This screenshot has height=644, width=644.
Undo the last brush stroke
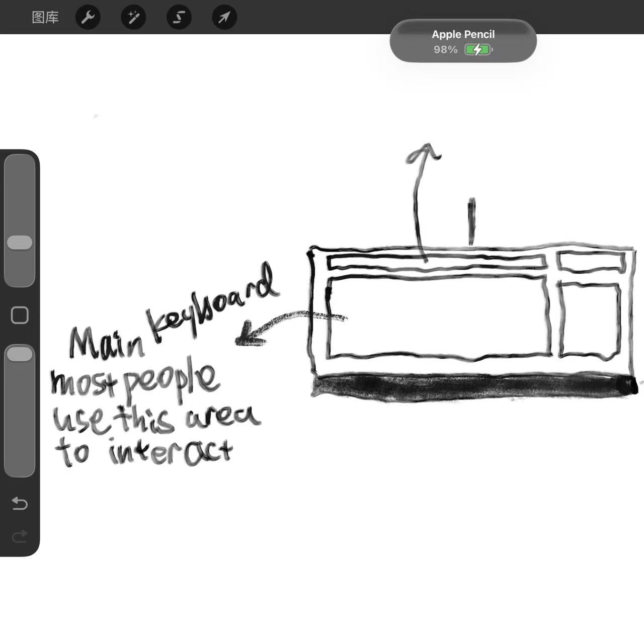pos(19,503)
